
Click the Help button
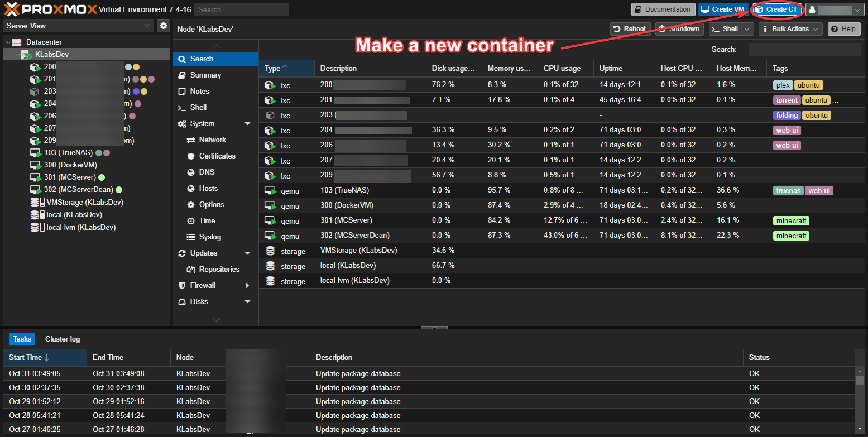pos(844,29)
